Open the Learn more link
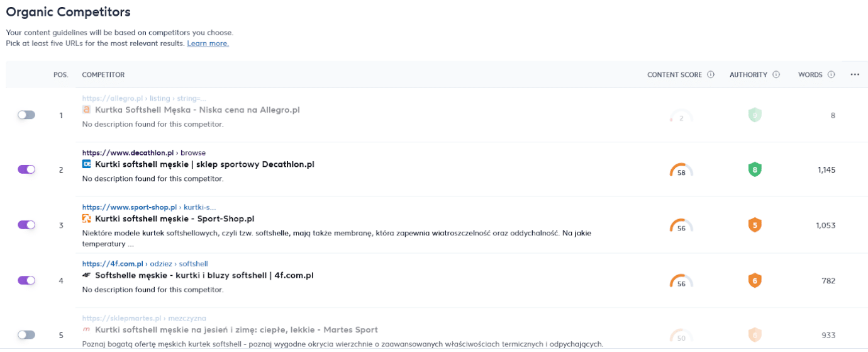This screenshot has width=868, height=352. click(x=208, y=43)
